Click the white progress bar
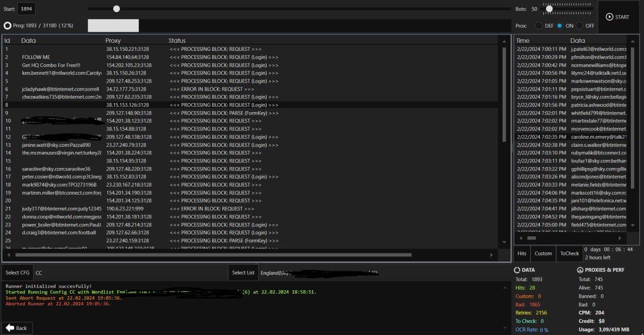 [x=113, y=26]
